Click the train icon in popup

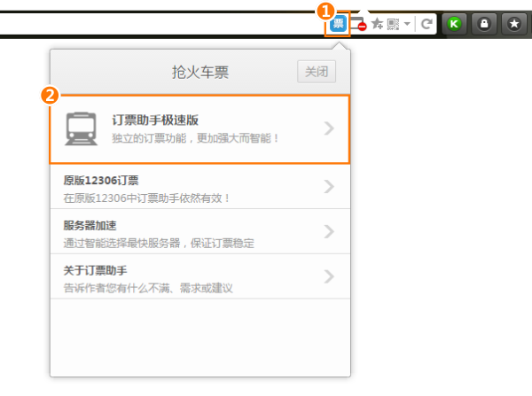click(81, 128)
